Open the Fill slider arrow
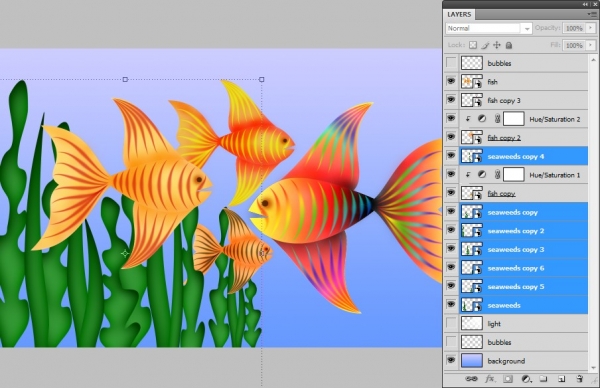600x388 pixels. pyautogui.click(x=590, y=45)
